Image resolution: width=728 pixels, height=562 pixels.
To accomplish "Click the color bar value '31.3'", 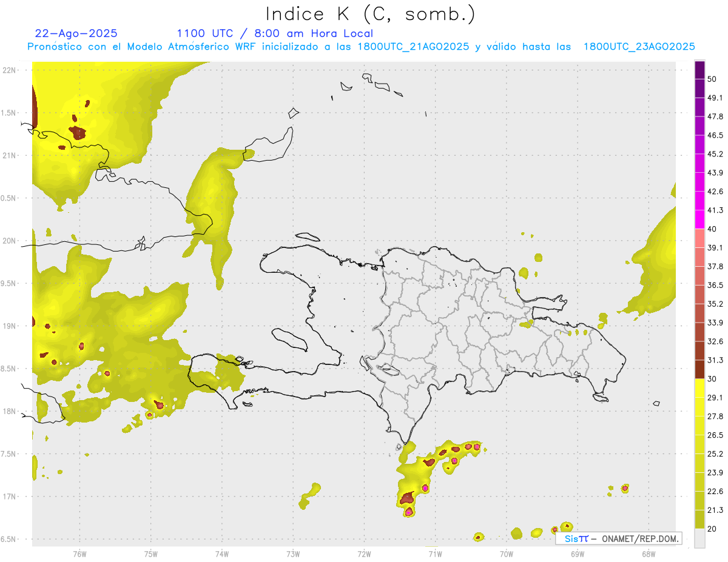I will point(715,360).
